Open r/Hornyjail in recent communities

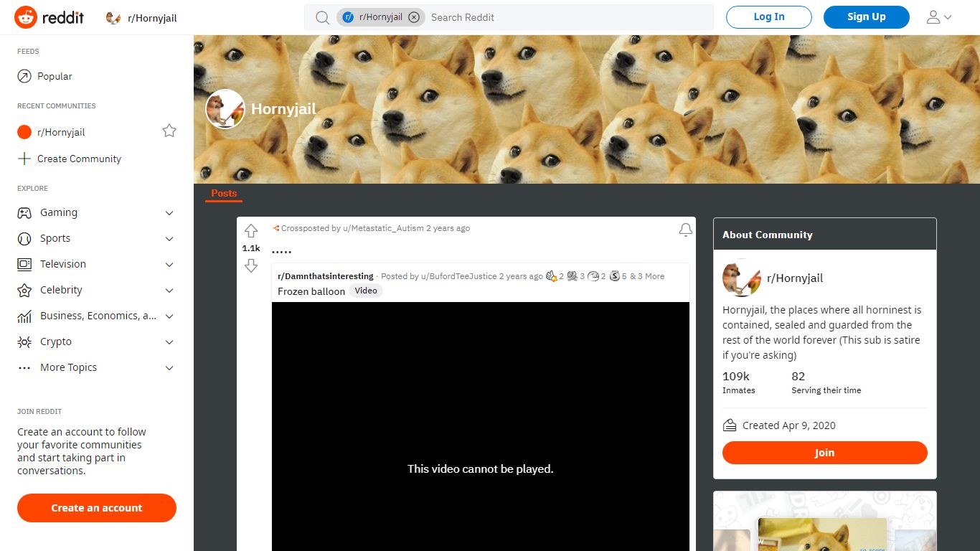[61, 132]
